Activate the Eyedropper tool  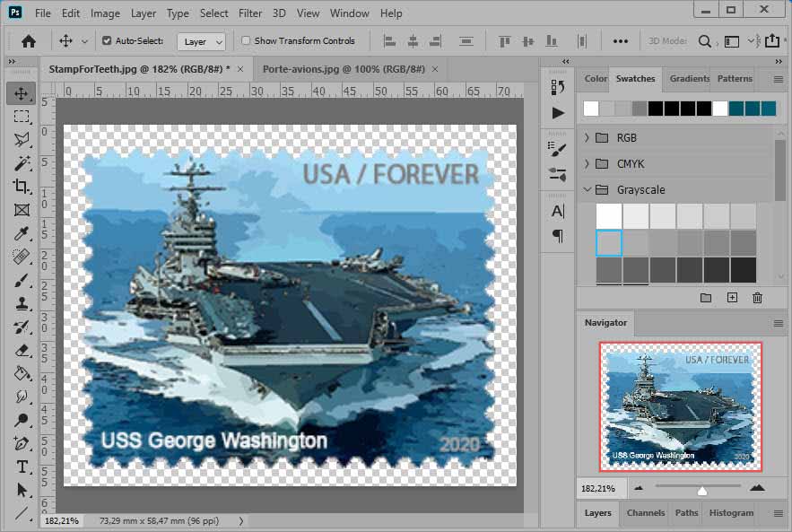[x=22, y=233]
